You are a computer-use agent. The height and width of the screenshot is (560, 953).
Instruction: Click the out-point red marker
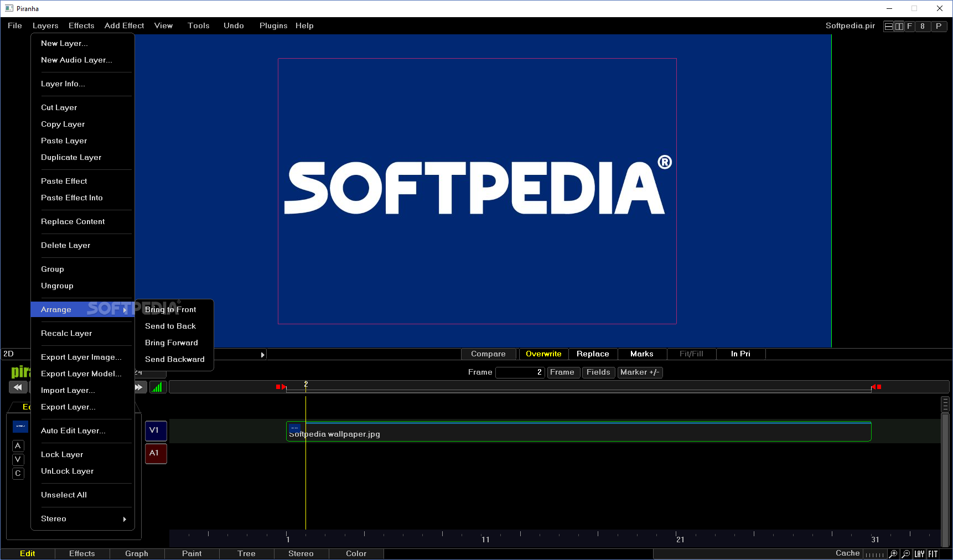876,387
